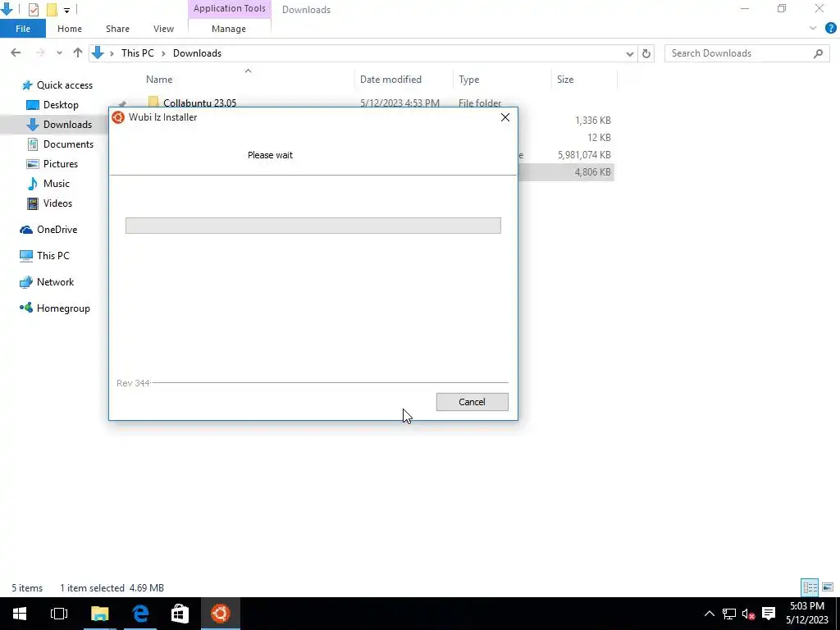The height and width of the screenshot is (630, 840).
Task: Open the Action Center notifications
Action: click(769, 614)
